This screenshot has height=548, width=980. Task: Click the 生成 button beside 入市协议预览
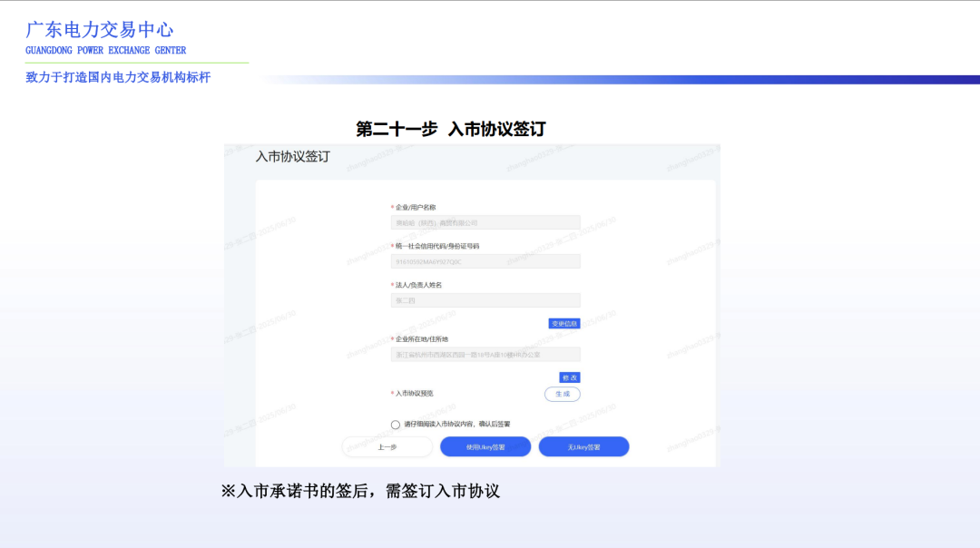(562, 394)
